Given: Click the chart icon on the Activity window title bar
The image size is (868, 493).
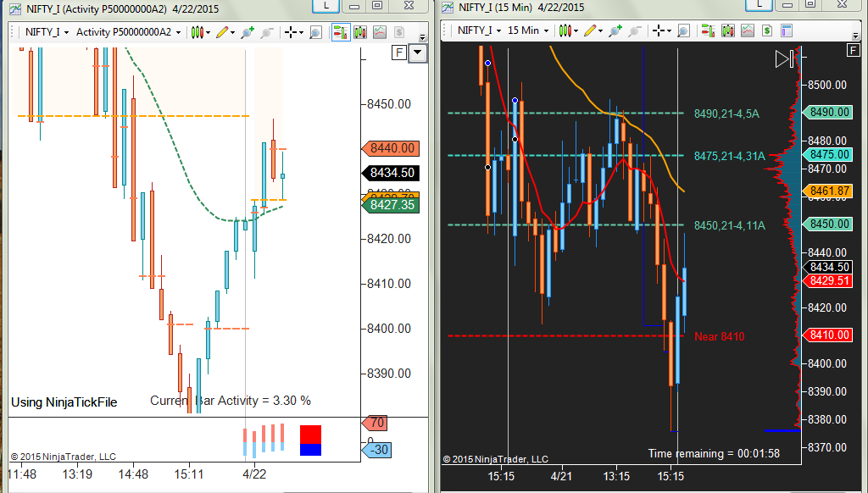Looking at the screenshot, I should click(x=15, y=8).
